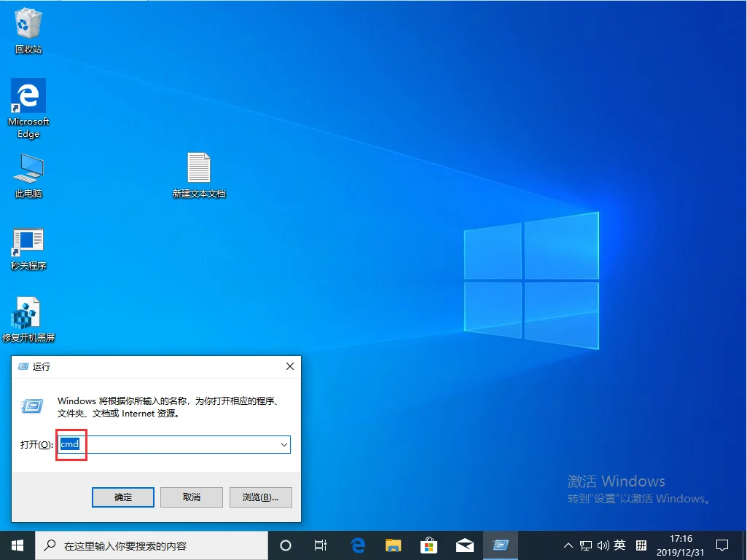Viewport: 747px width, 560px height.
Task: Select the Microsoft Edge desktop shortcut
Action: (x=28, y=109)
